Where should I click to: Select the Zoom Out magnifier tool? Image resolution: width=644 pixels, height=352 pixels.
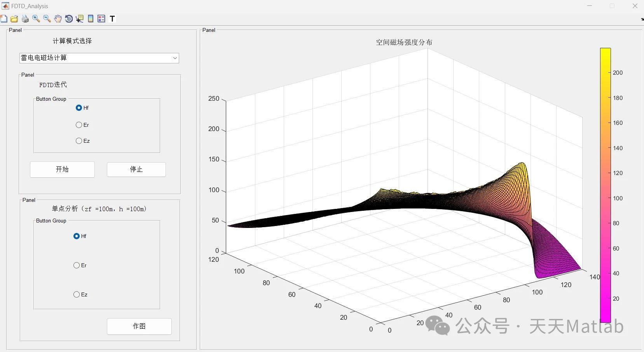47,19
